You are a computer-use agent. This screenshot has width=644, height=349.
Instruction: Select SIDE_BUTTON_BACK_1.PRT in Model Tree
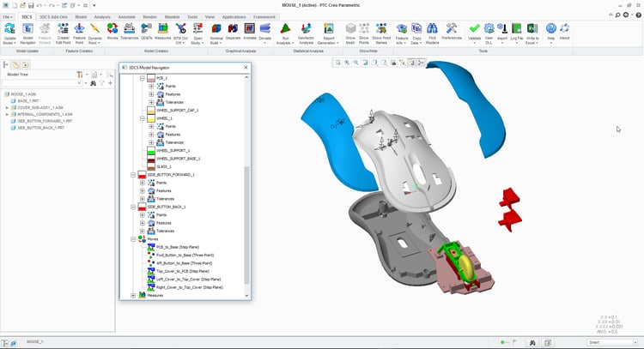point(40,128)
